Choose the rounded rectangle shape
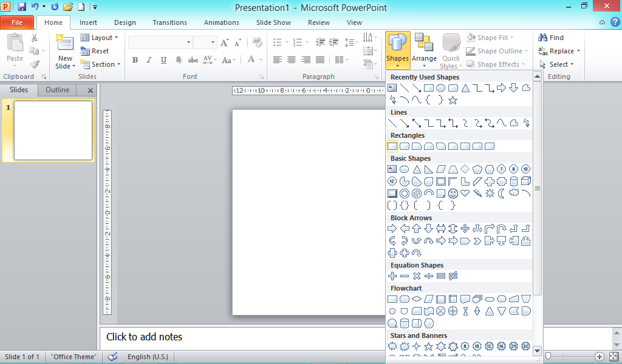 [x=404, y=146]
